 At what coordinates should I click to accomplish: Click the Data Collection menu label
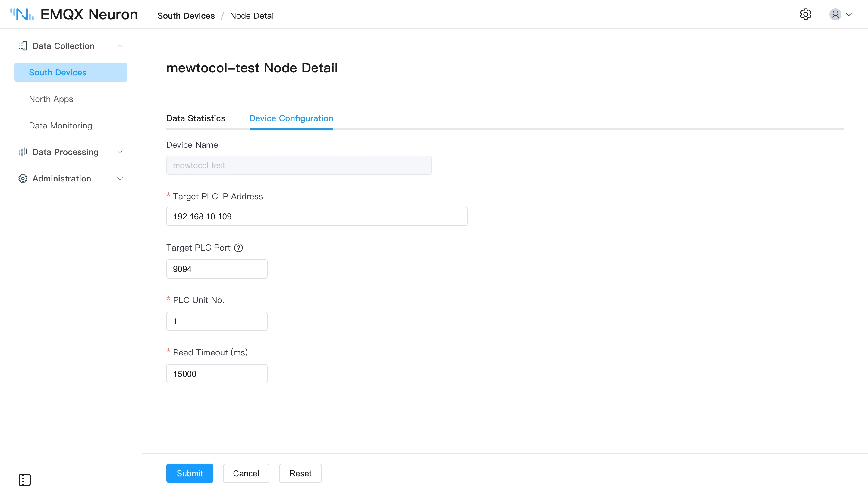[64, 46]
